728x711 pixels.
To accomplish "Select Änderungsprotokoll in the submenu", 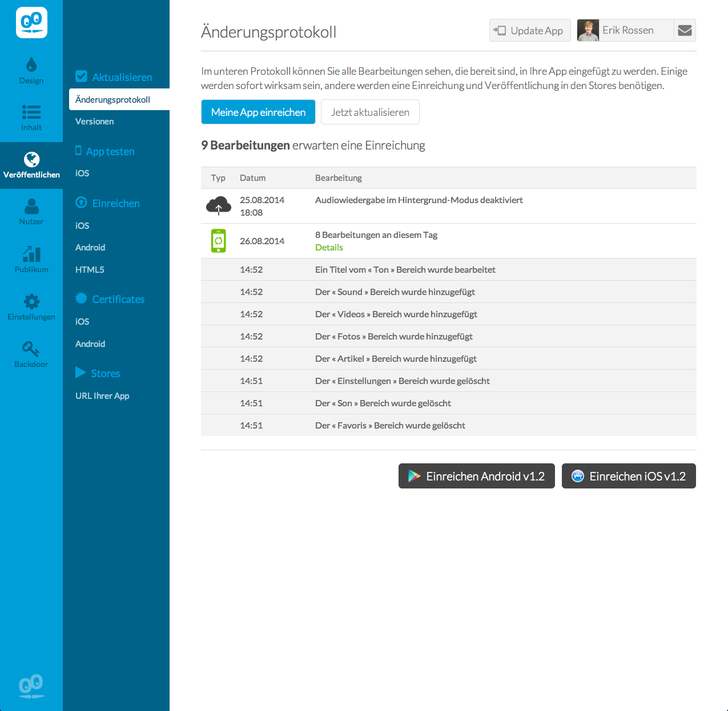I will pyautogui.click(x=119, y=99).
